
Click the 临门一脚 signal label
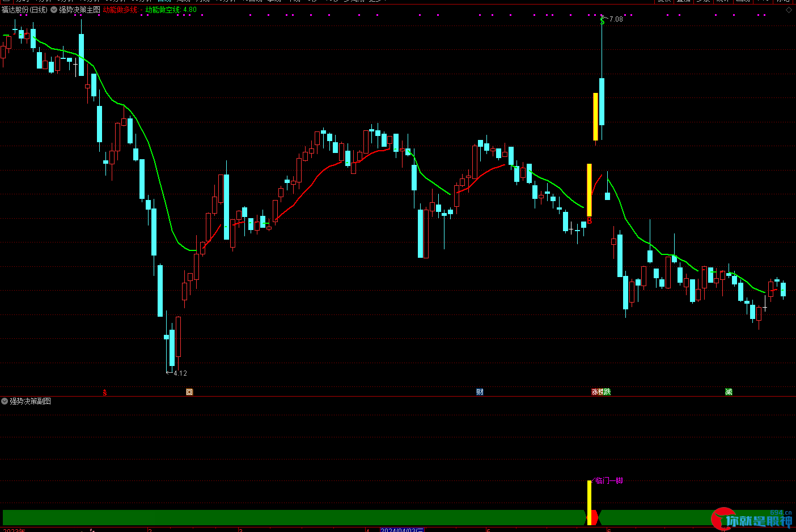click(x=609, y=480)
